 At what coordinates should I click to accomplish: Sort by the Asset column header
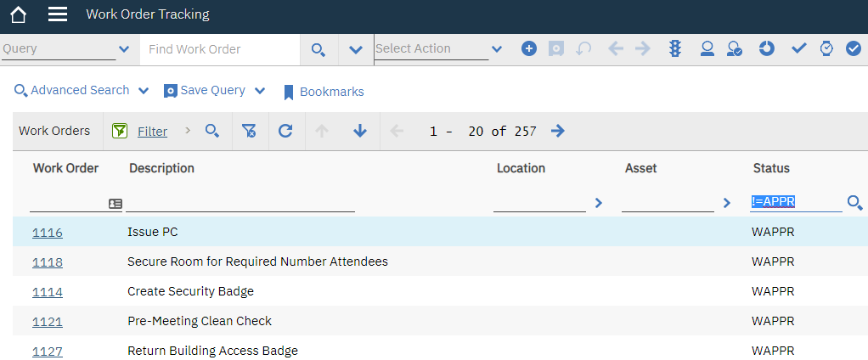coord(641,168)
